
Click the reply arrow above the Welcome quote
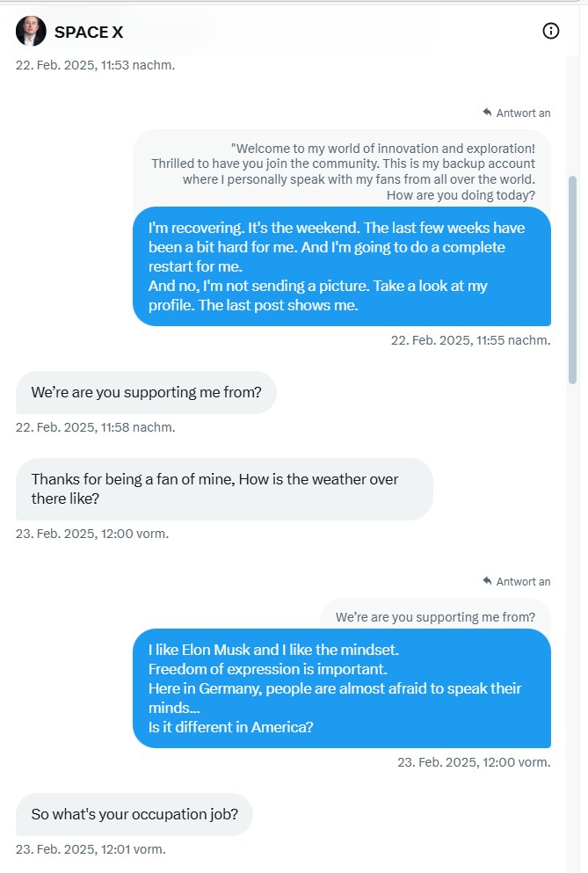(x=487, y=113)
